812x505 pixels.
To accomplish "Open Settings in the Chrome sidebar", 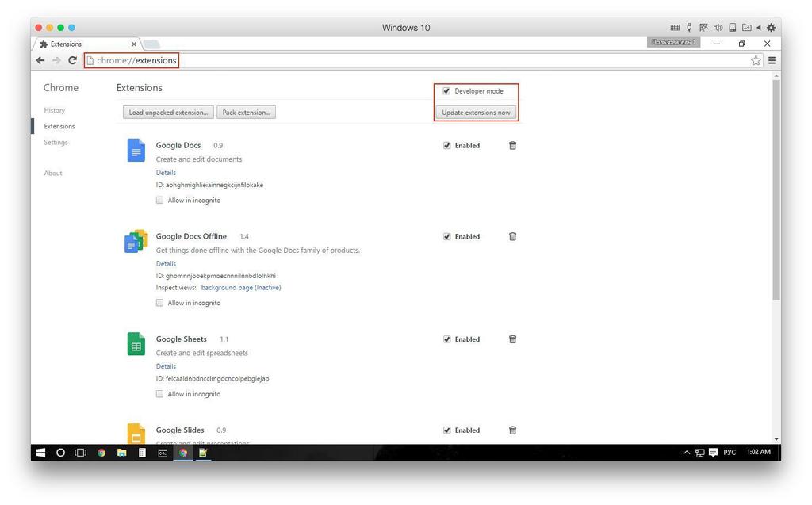I will 56,143.
